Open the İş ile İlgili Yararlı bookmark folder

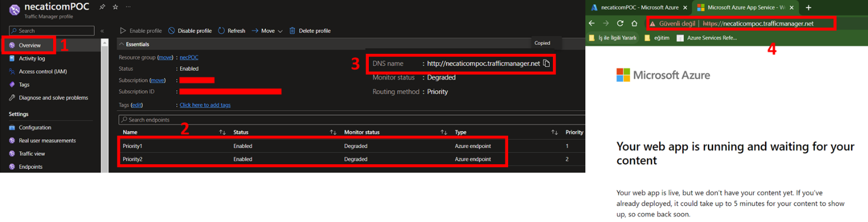[613, 38]
